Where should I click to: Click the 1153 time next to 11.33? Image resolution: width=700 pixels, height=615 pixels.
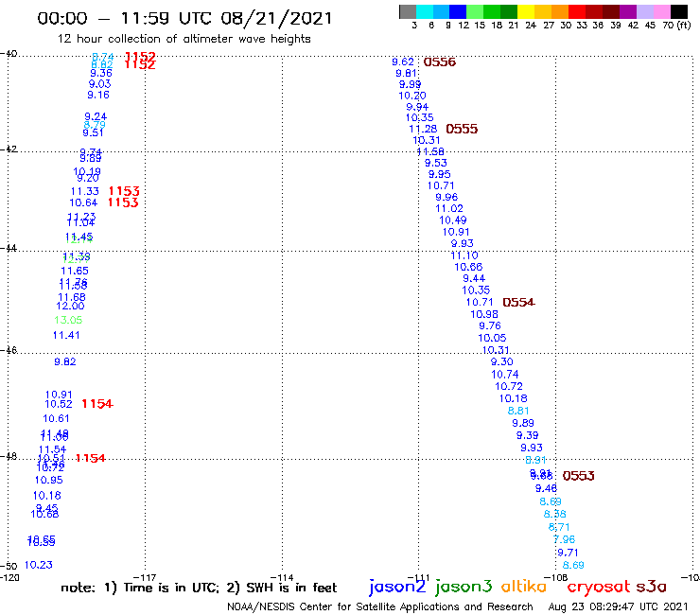tap(124, 191)
